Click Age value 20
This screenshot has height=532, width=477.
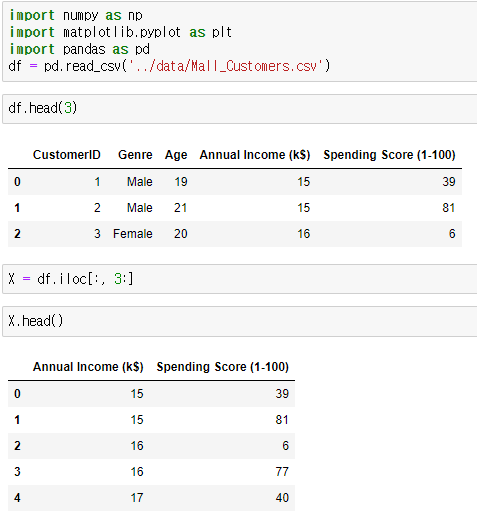[180, 234]
